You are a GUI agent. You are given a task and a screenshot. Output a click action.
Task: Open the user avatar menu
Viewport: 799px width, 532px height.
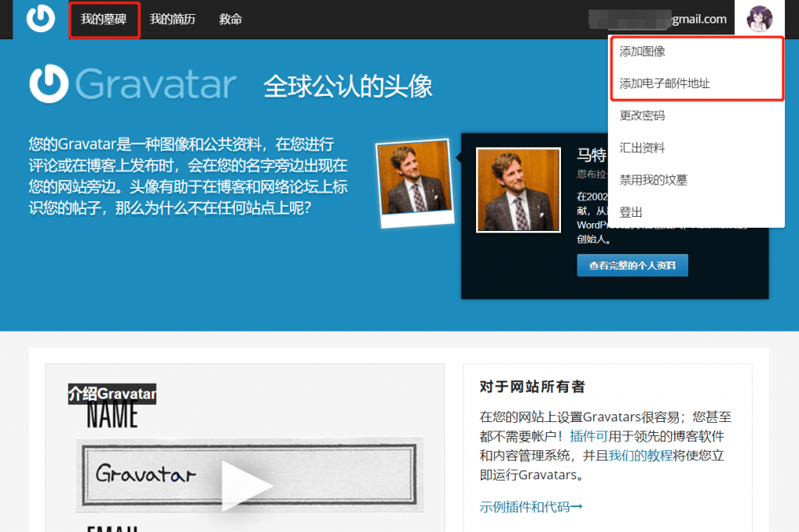tap(759, 19)
